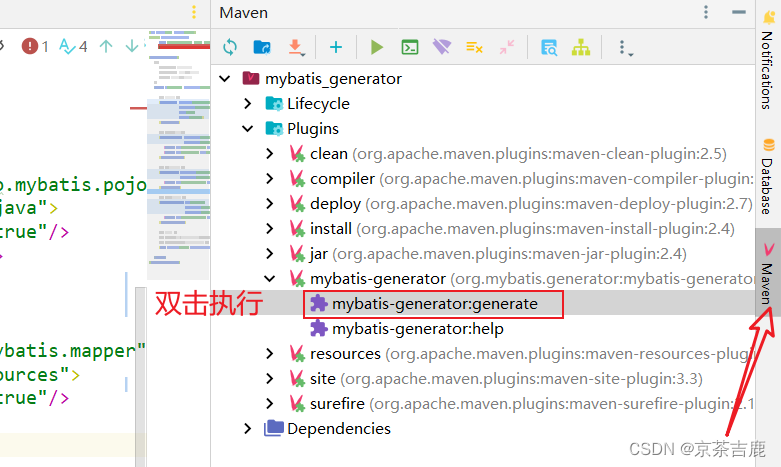Open Analyze Dependencies search icon

549,47
